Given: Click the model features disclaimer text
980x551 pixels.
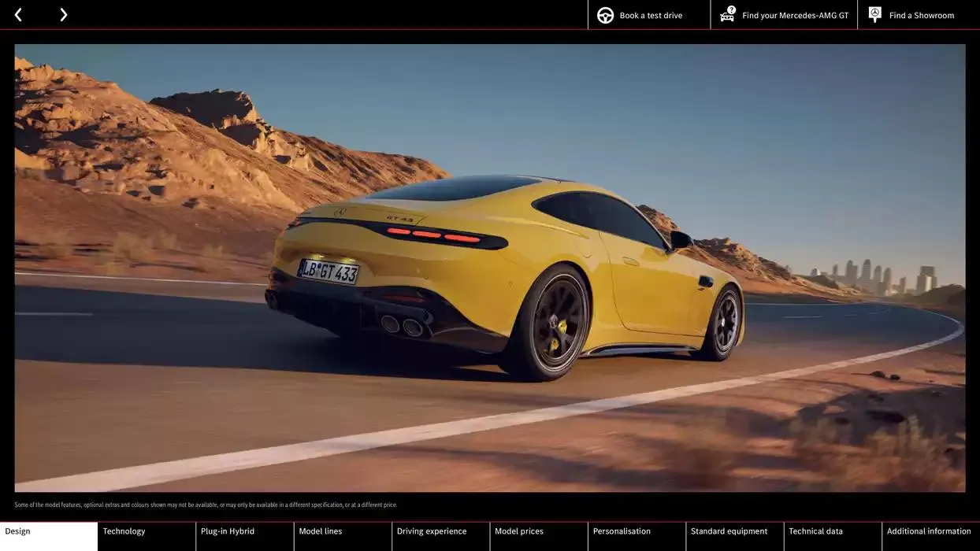Looking at the screenshot, I should [206, 503].
